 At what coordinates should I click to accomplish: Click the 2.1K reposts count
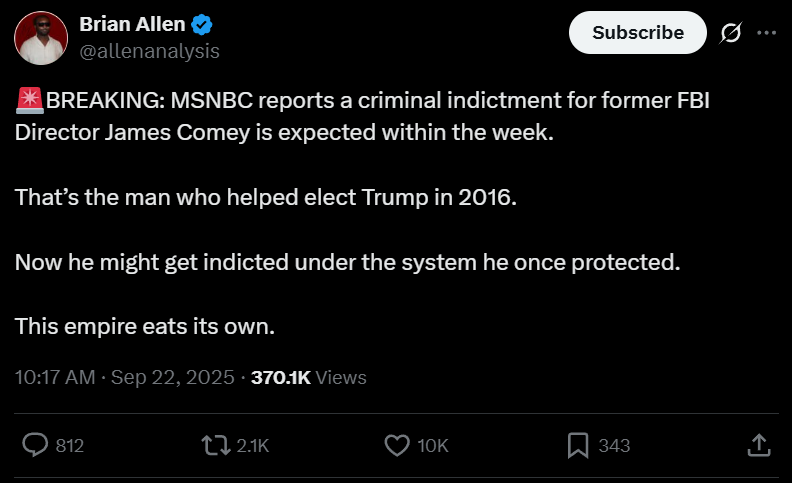click(x=253, y=446)
